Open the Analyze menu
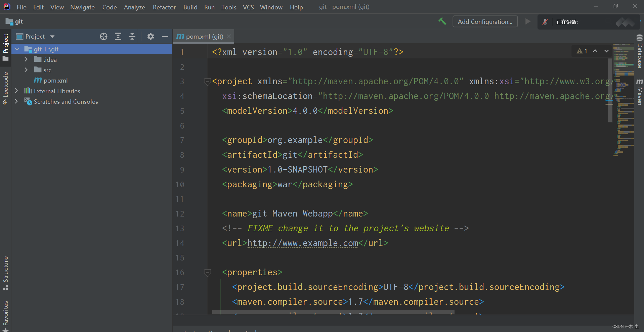 click(x=134, y=7)
